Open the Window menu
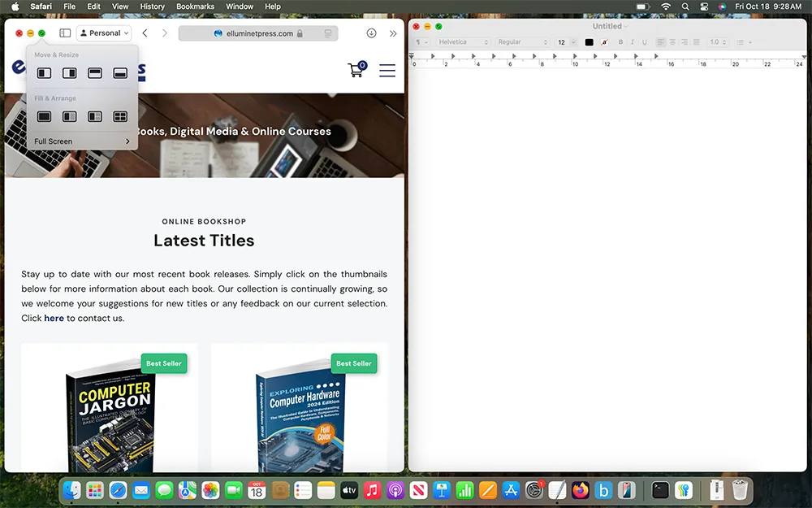 (240, 7)
